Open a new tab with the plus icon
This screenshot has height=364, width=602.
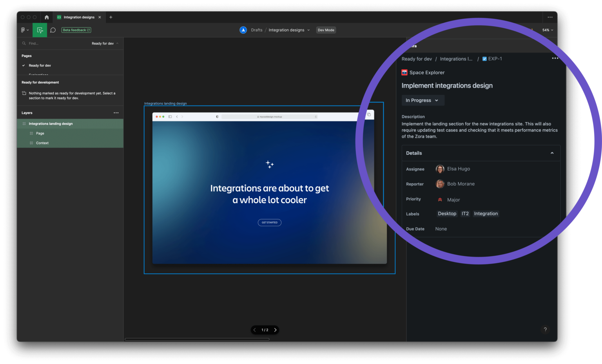click(x=111, y=17)
